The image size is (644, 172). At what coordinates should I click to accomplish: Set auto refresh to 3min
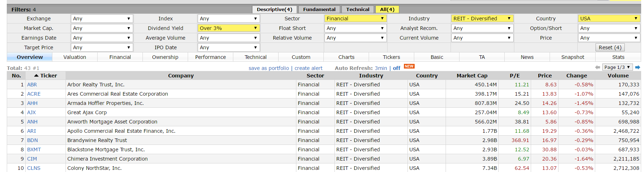tap(381, 68)
